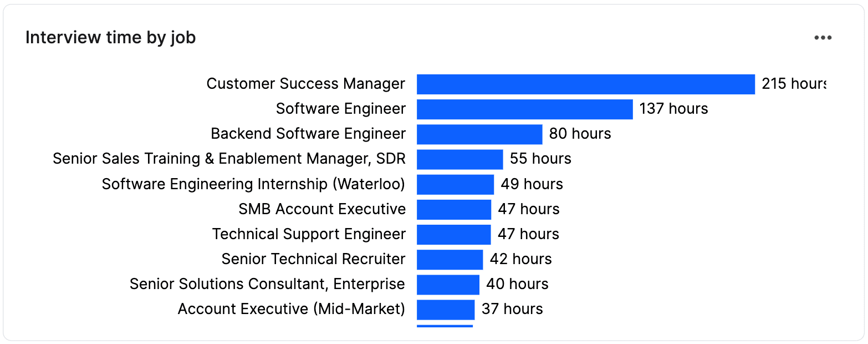Image resolution: width=868 pixels, height=344 pixels.
Task: Select the Senior Technical Recruiter bar
Action: [450, 259]
